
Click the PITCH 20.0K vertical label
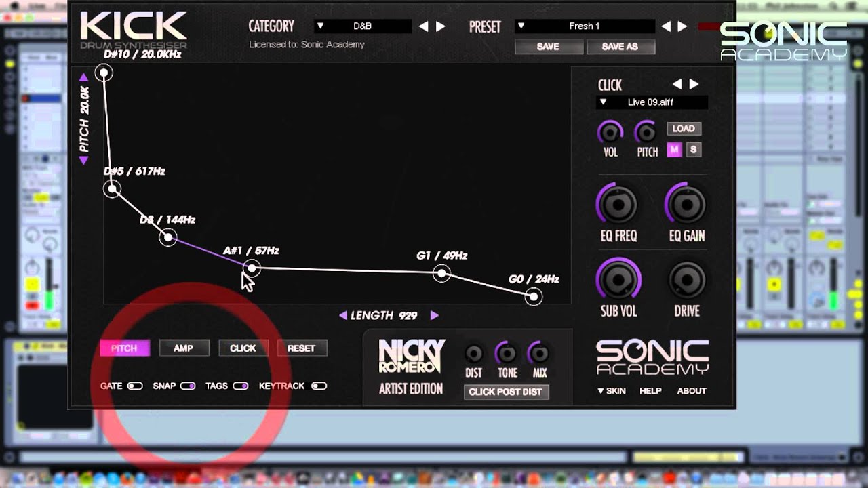(x=84, y=119)
